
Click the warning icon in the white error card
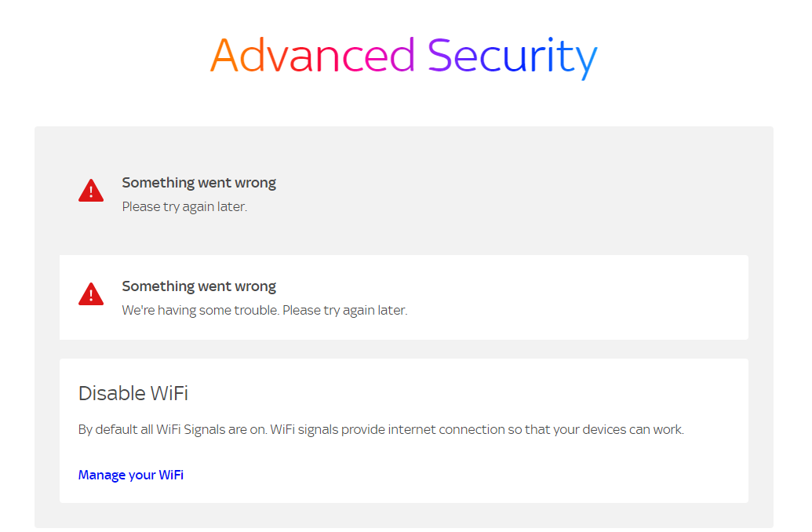pyautogui.click(x=91, y=294)
